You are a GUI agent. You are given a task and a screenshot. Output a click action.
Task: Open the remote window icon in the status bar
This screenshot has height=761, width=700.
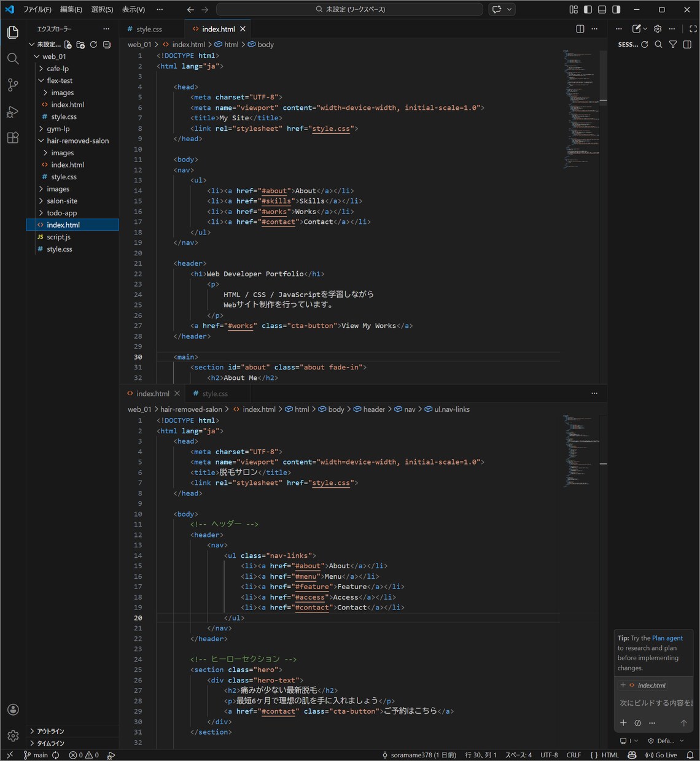[x=10, y=755]
